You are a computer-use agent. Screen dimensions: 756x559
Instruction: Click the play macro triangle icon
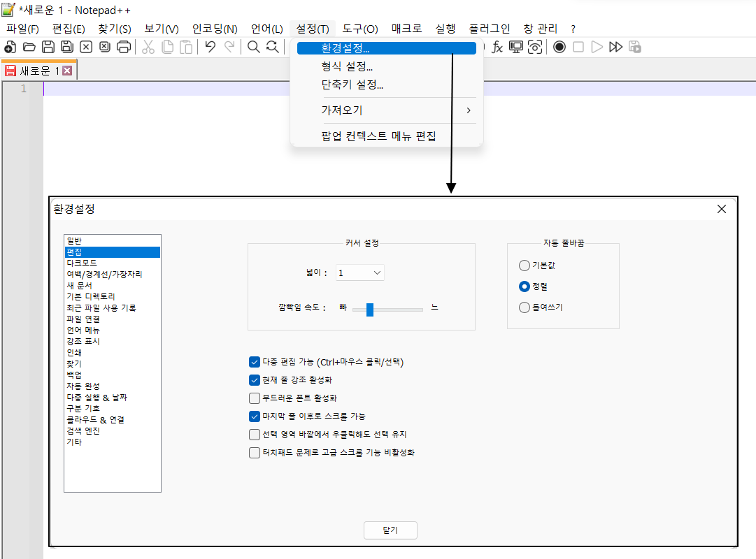[x=597, y=47]
